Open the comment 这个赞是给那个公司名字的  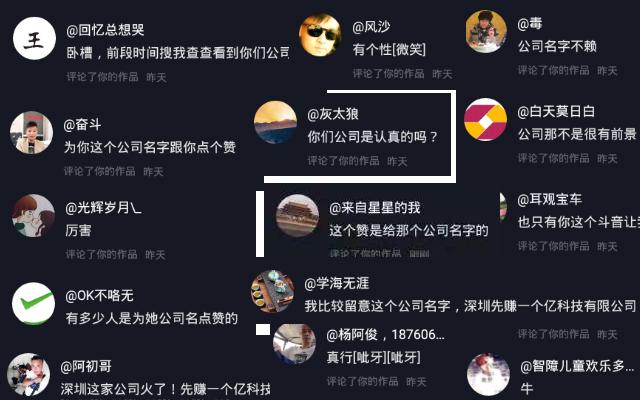[x=409, y=230]
